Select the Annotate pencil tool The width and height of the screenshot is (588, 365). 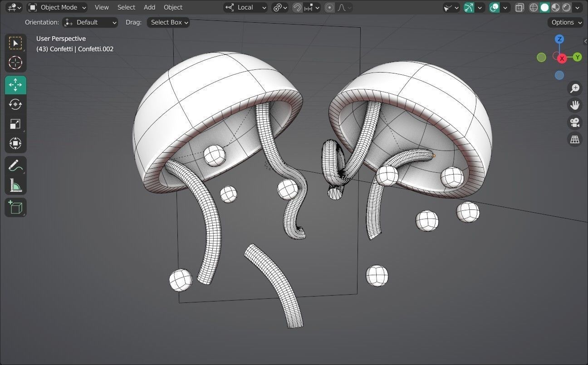tap(15, 165)
